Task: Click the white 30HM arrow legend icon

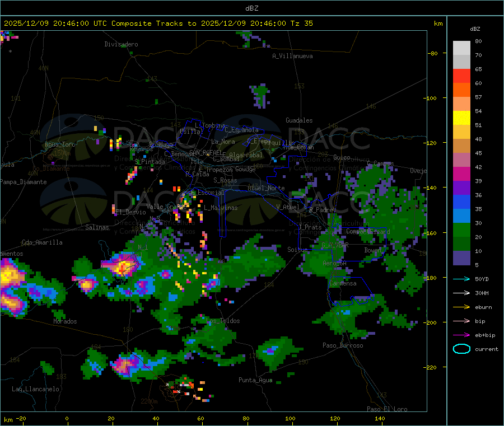Action: 461,293
